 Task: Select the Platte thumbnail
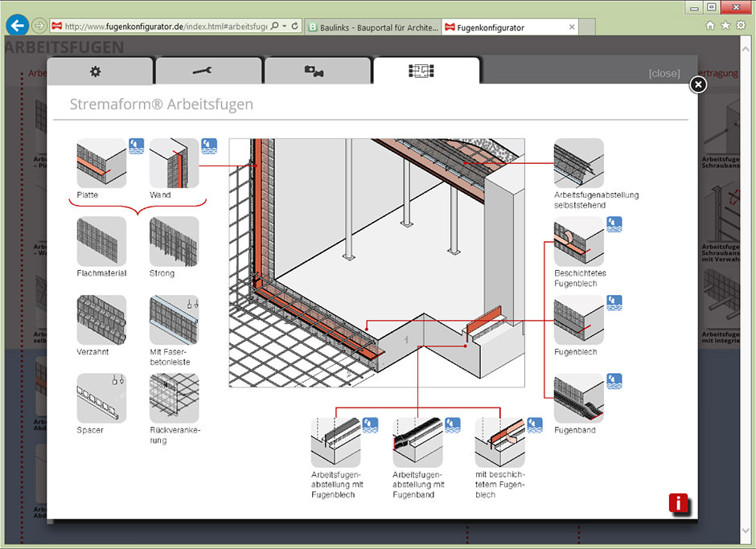101,163
